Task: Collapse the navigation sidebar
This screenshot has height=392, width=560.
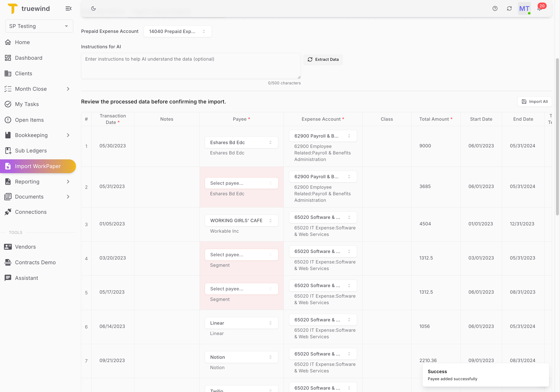Action: coord(69,9)
